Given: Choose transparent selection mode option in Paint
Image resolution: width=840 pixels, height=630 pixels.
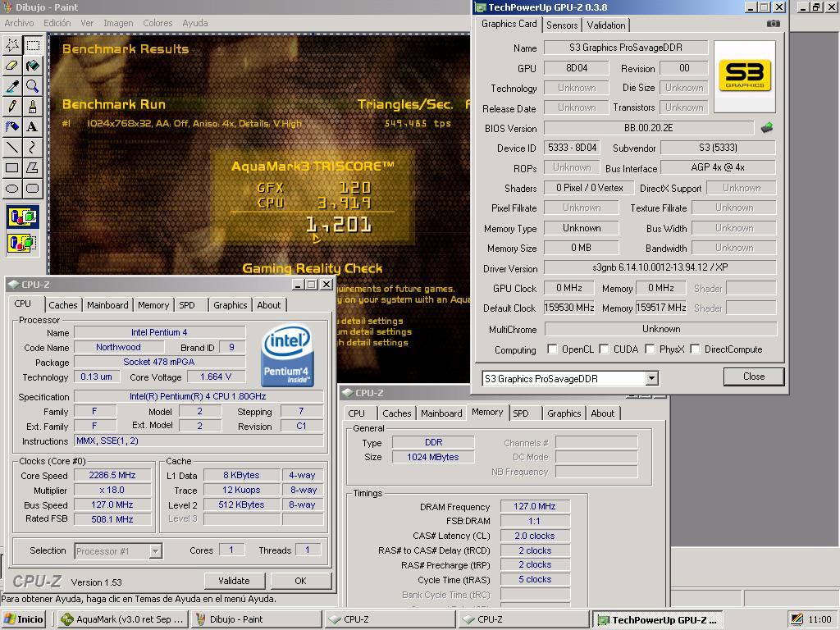Looking at the screenshot, I should coord(22,243).
